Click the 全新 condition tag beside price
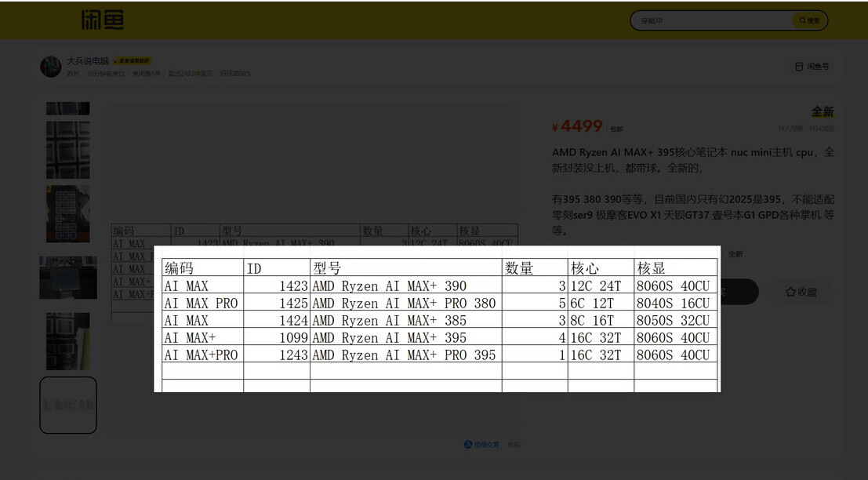 tap(823, 111)
